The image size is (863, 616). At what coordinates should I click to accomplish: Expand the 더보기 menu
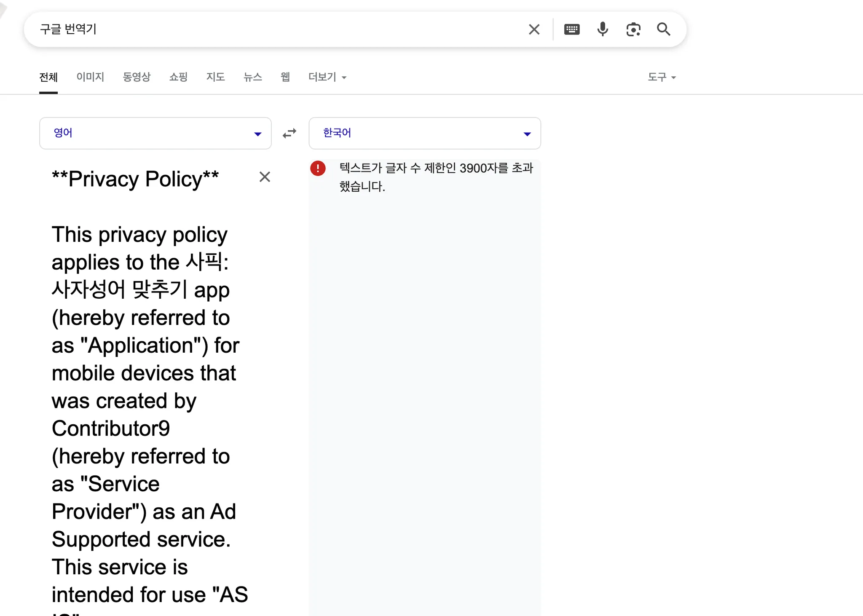tap(327, 77)
